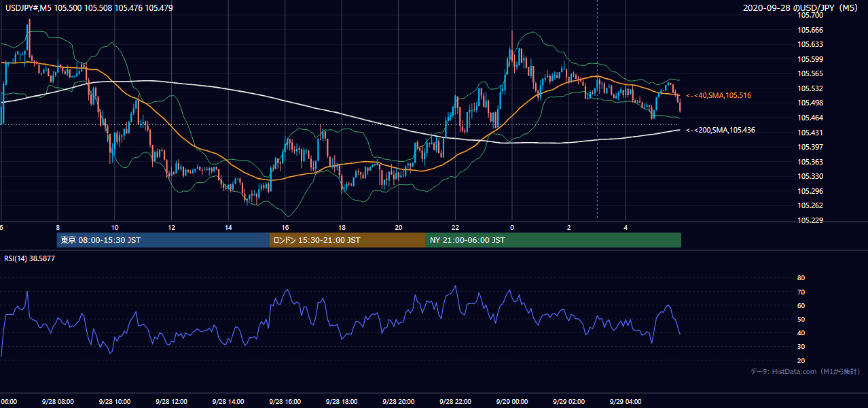Click price axis value 105.330
This screenshot has height=408, width=868.
810,176
